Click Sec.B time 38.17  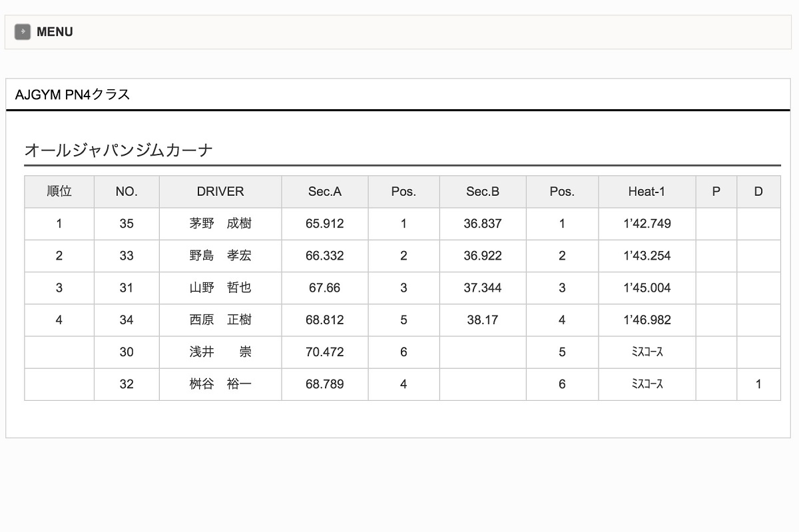tap(483, 320)
